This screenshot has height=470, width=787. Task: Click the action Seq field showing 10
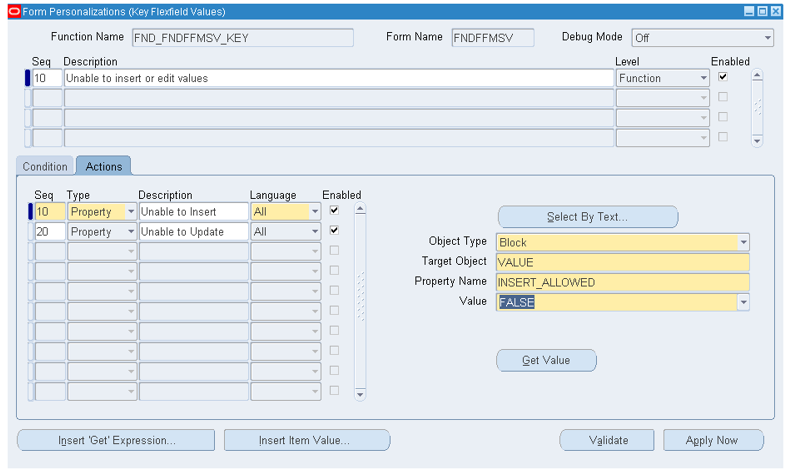[x=50, y=212]
